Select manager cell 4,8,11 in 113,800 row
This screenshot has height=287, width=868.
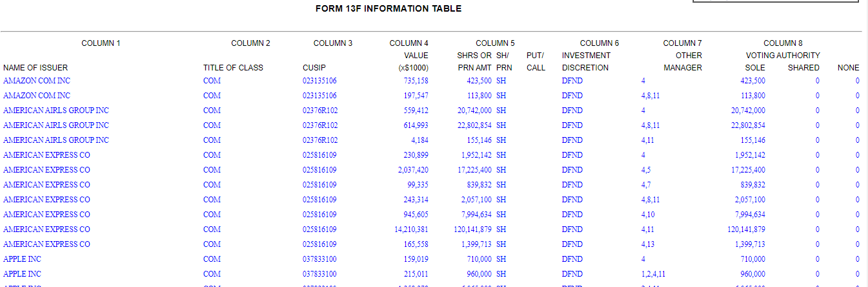click(650, 96)
